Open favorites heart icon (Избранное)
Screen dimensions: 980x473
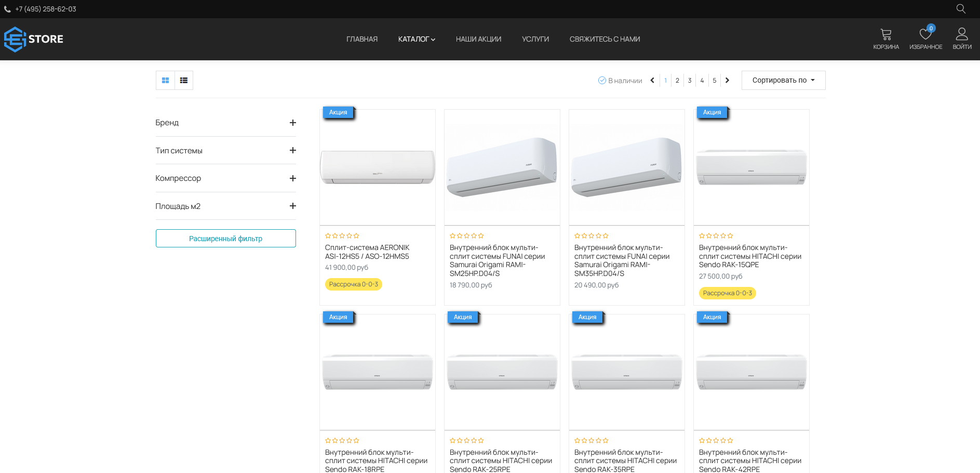point(925,39)
